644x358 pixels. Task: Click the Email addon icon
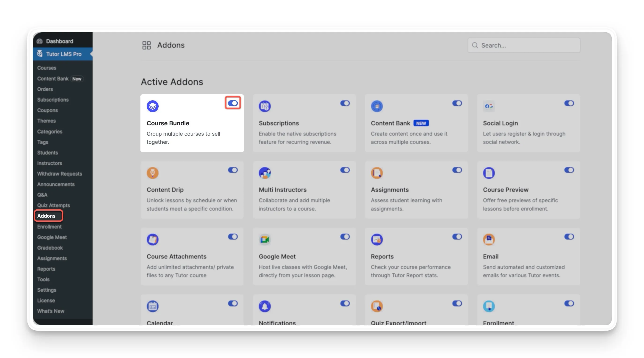tap(489, 239)
